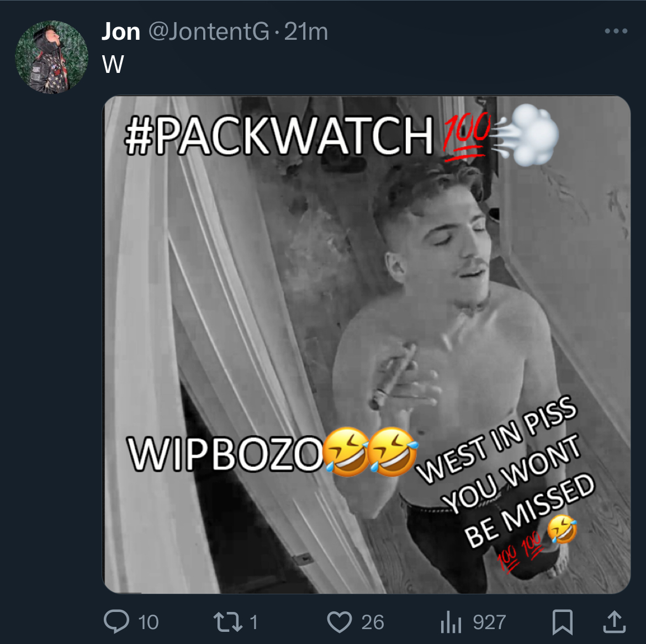
Task: Like the tweet with the heart icon
Action: pyautogui.click(x=339, y=622)
